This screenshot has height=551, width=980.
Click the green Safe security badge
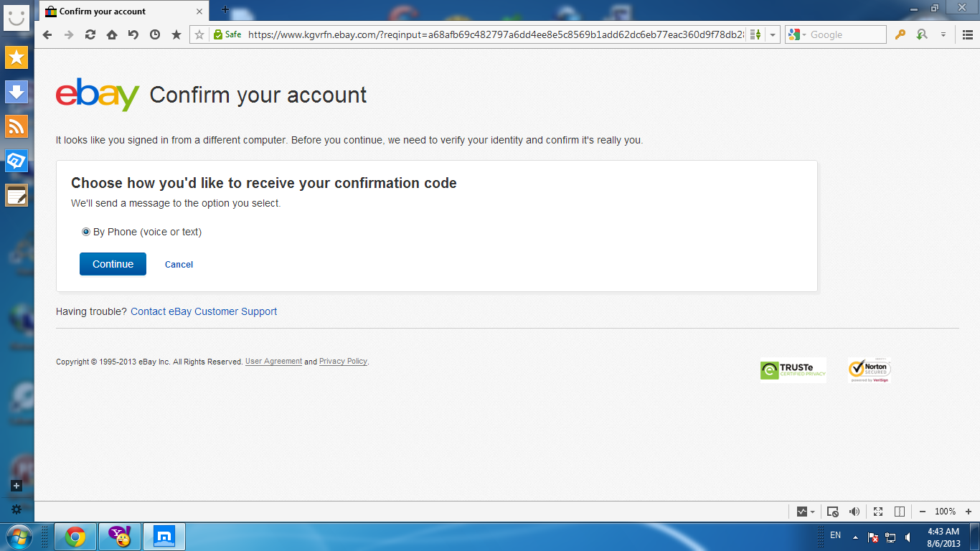pyautogui.click(x=227, y=34)
